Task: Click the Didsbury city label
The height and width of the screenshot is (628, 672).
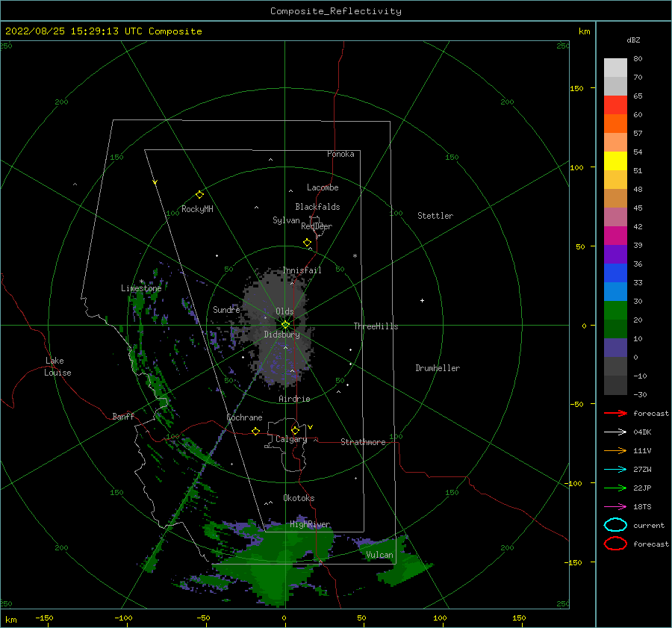Action: [x=281, y=335]
